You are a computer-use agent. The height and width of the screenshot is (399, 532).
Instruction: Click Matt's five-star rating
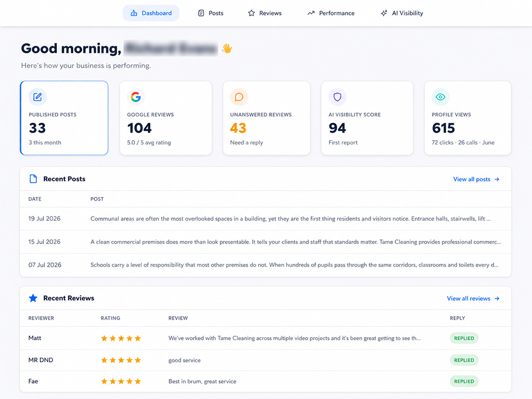[x=121, y=338]
